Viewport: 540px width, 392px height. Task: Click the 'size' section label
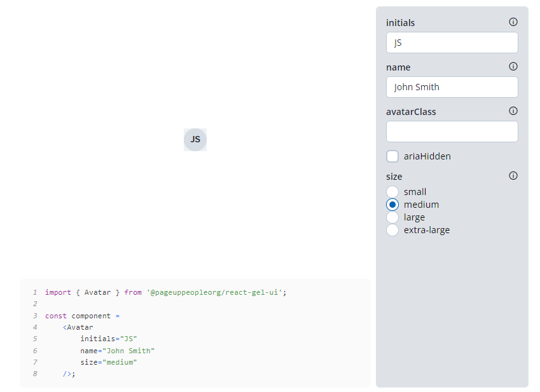394,177
